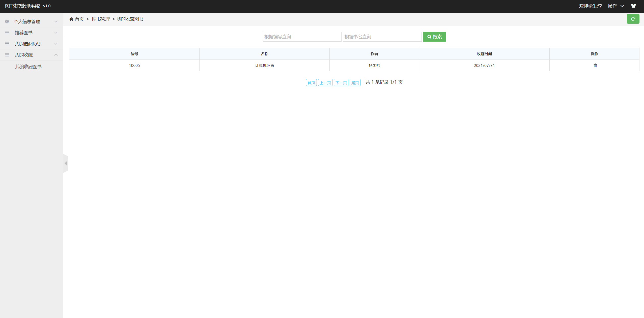
Task: Click the green 搜索 button
Action: (x=434, y=37)
